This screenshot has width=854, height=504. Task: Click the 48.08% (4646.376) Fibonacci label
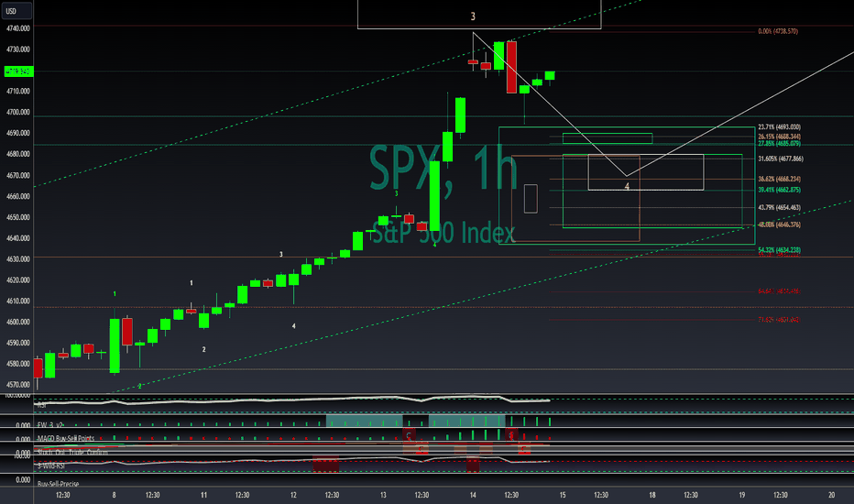coord(780,225)
